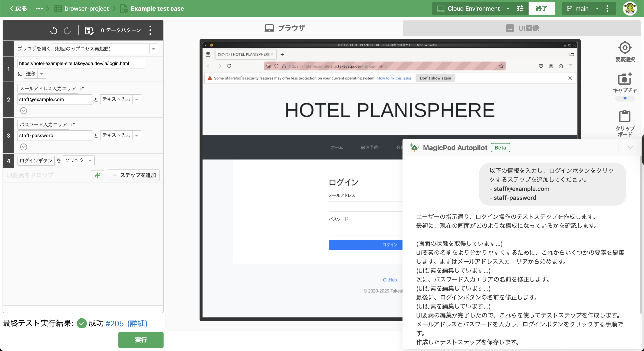
Task: Reload the page in Firefox
Action: 229,66
